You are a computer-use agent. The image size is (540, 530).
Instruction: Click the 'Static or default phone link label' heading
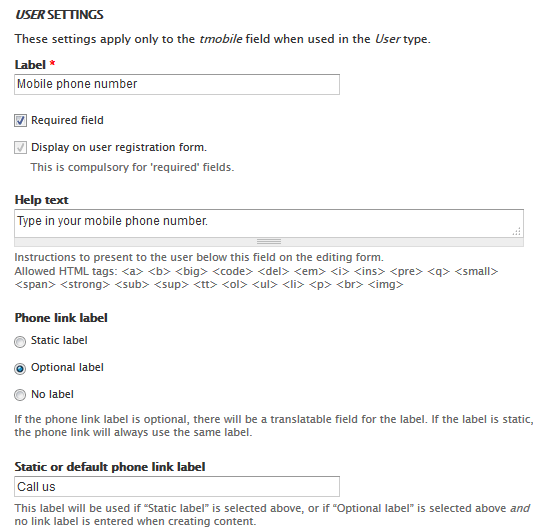[110, 467]
